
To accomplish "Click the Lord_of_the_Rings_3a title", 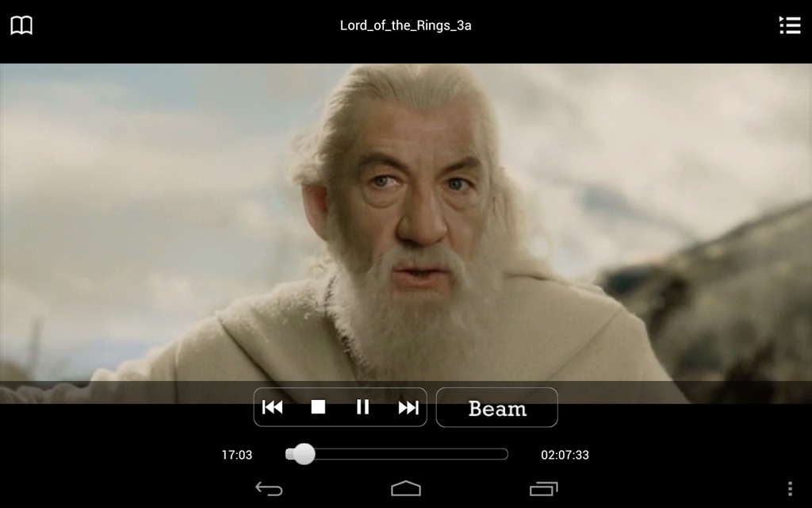I will coord(405,26).
